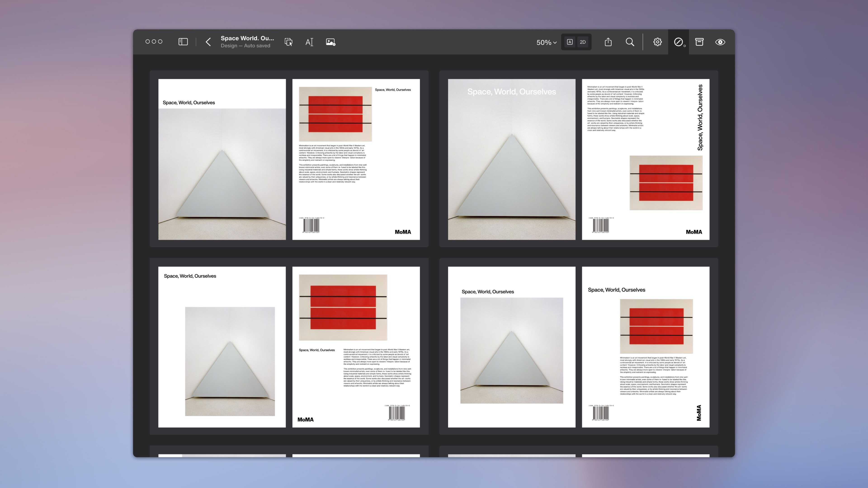The height and width of the screenshot is (488, 868).
Task: Click the Space World document title
Action: tap(247, 38)
